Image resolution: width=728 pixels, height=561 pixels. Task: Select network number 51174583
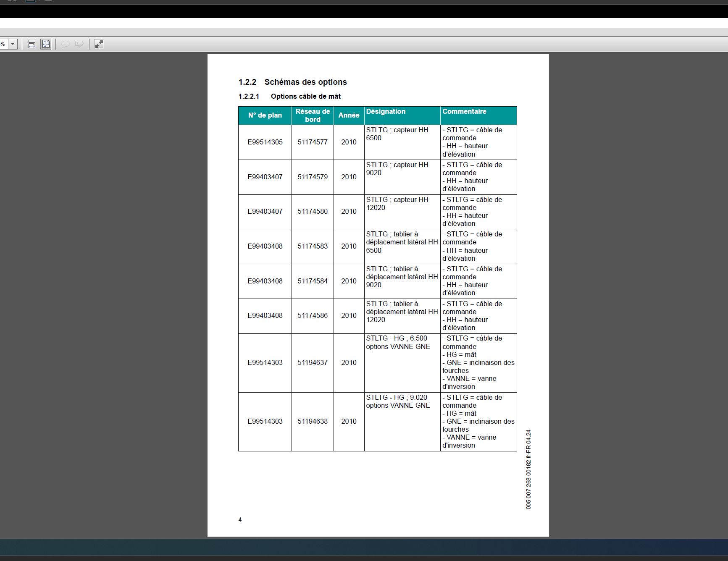click(313, 246)
